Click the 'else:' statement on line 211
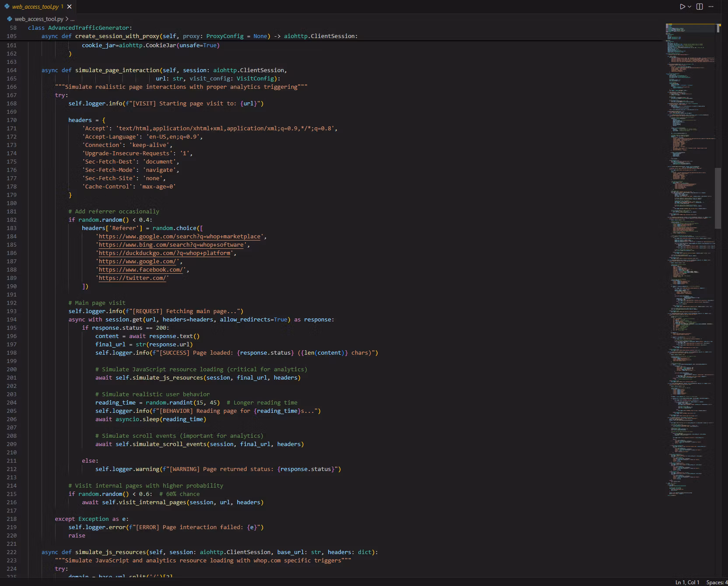This screenshot has height=586, width=728. pyautogui.click(x=90, y=460)
